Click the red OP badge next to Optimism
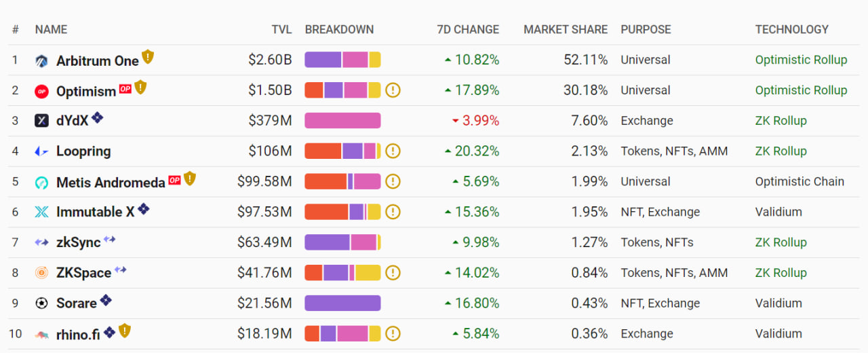868x353 pixels. click(x=125, y=88)
